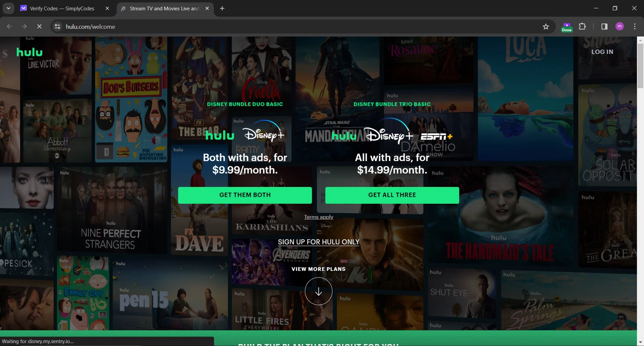Click the $14.99/month price text
The image size is (644, 346).
click(392, 170)
